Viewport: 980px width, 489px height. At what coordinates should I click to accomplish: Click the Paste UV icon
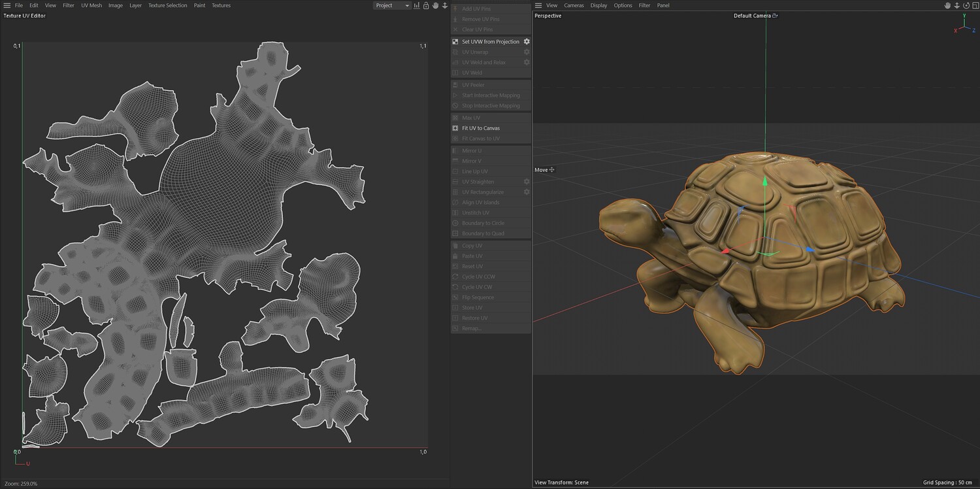coord(455,256)
